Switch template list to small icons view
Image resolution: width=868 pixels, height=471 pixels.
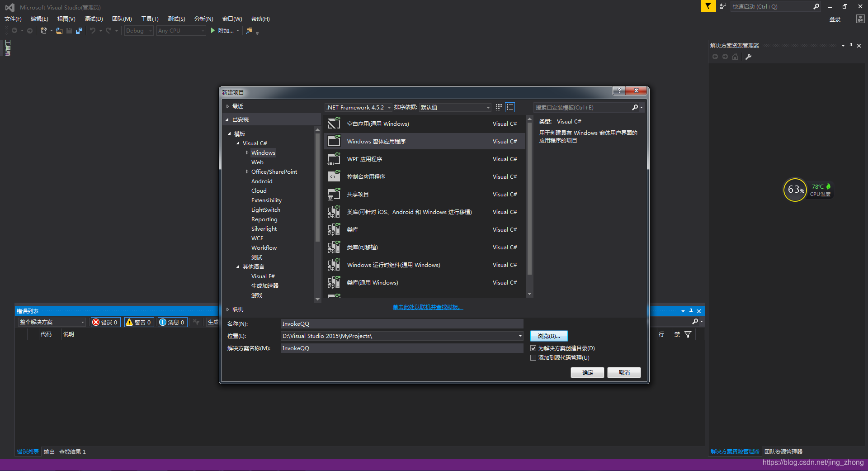tap(510, 107)
